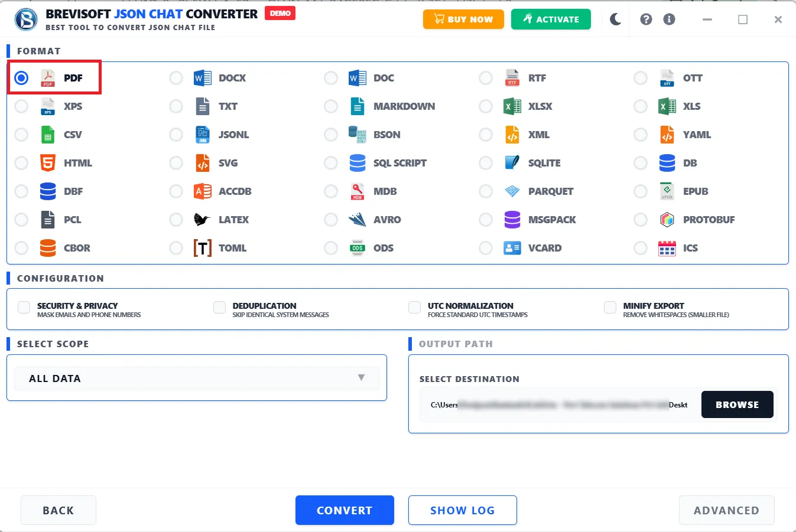The height and width of the screenshot is (532, 796).
Task: Click the SVG code icon
Action: [203, 163]
